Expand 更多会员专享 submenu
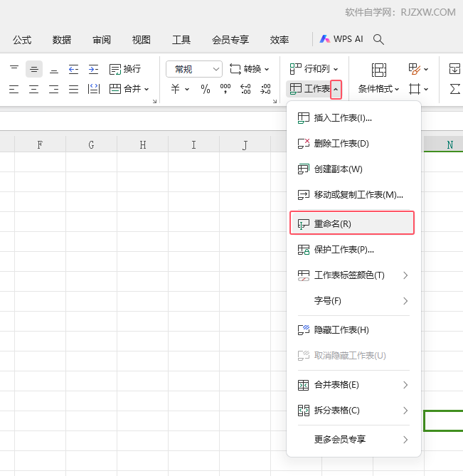 pos(353,440)
